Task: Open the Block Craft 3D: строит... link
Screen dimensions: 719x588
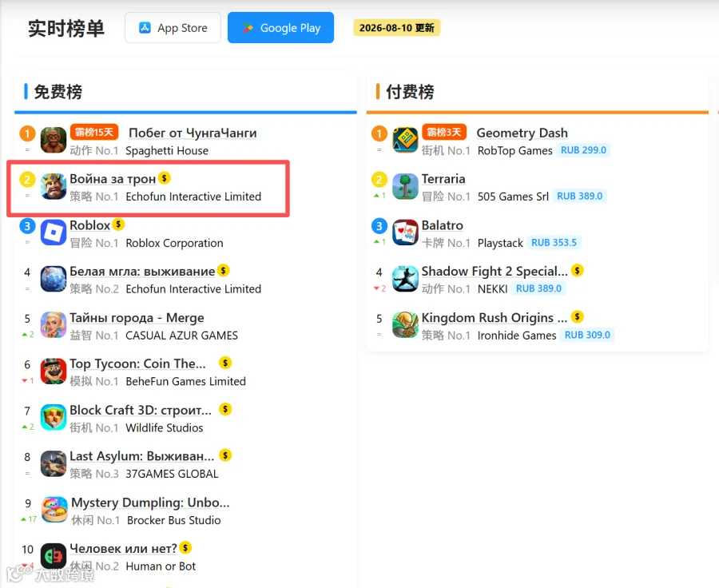Action: [x=141, y=410]
